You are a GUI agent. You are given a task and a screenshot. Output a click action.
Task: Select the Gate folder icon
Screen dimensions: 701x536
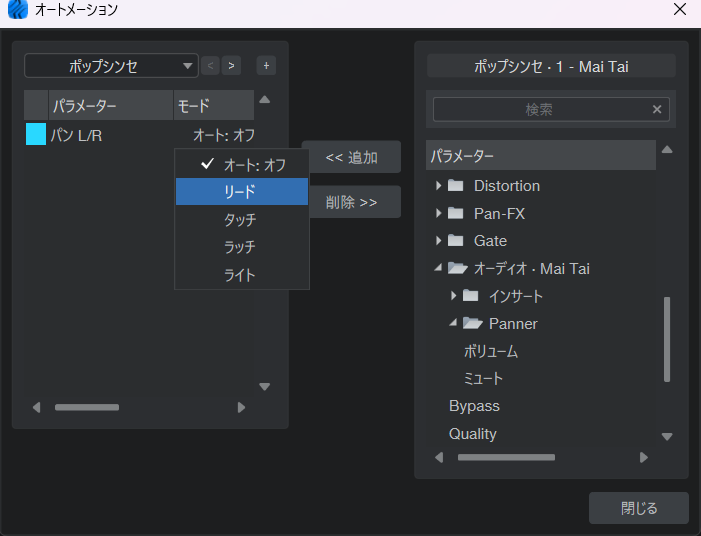456,241
